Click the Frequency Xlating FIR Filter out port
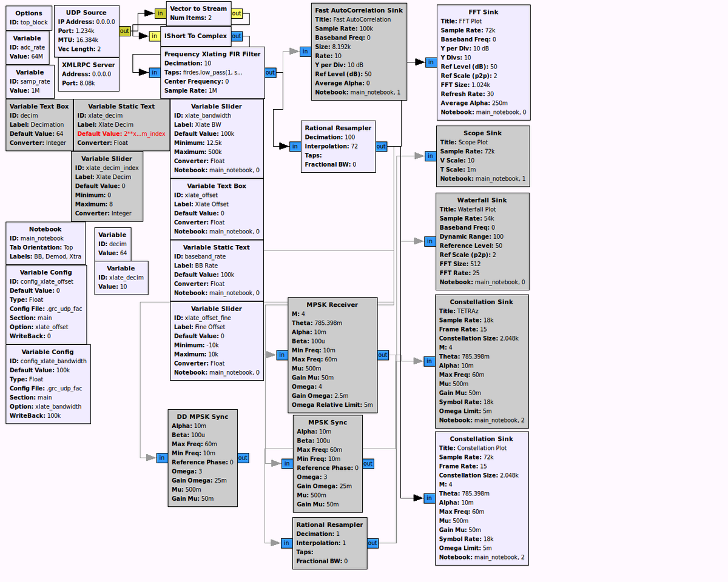 [270, 72]
